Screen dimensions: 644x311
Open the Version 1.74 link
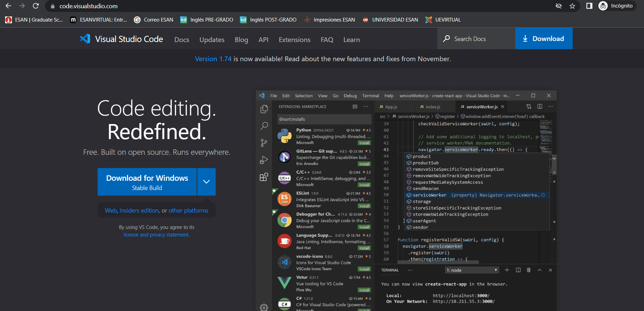[213, 59]
